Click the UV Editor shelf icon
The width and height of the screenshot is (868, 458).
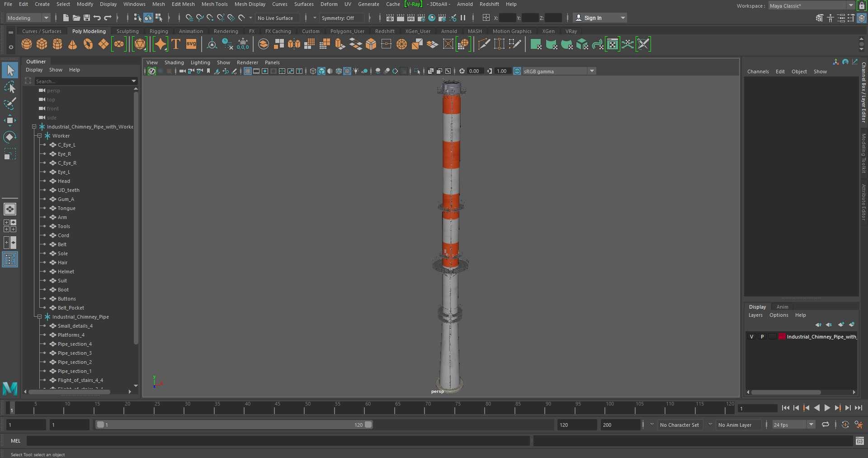(613, 44)
